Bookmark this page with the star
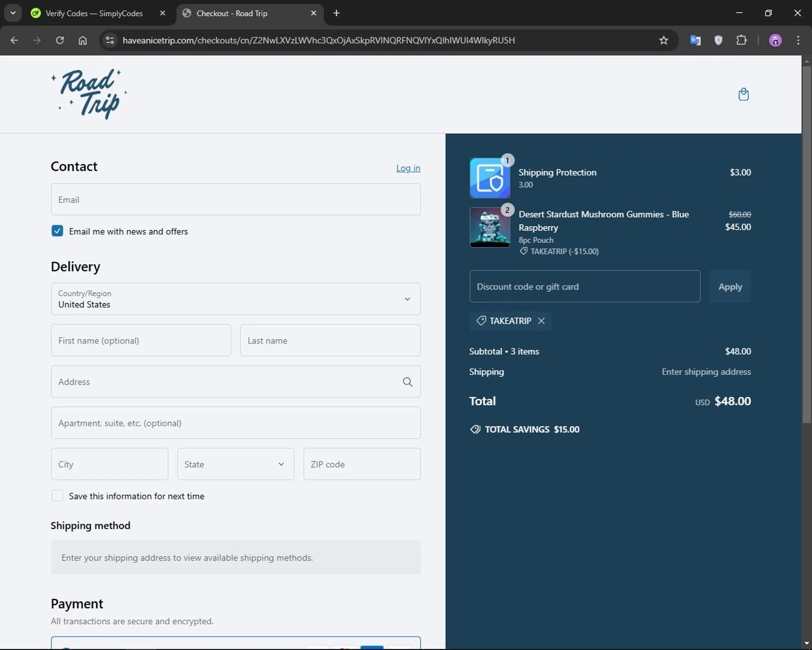The image size is (812, 650). point(664,40)
